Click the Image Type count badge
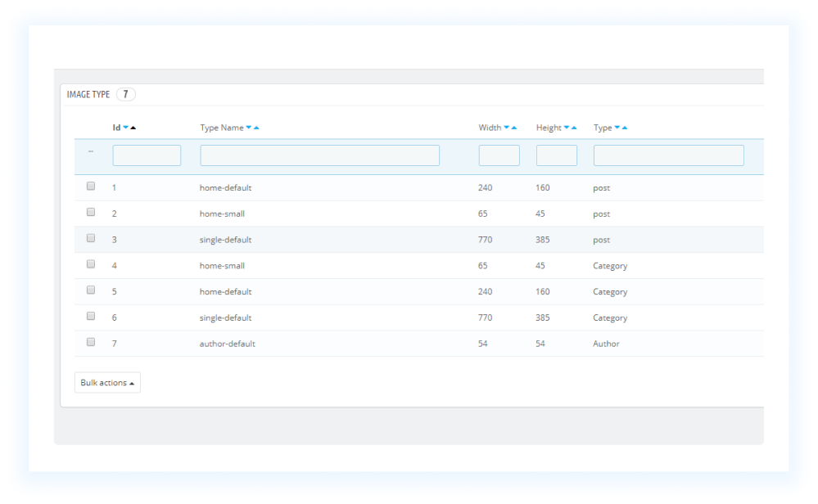 pyautogui.click(x=126, y=94)
